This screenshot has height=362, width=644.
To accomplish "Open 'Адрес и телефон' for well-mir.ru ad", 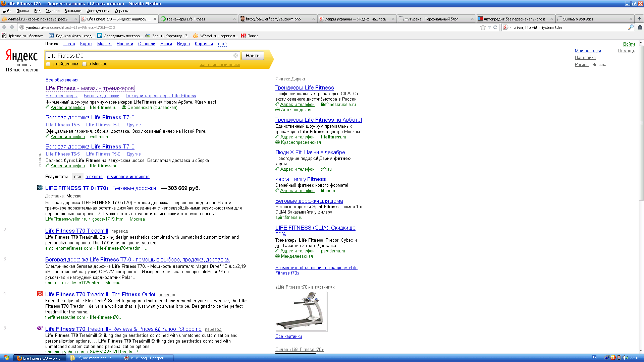I will coord(67,137).
